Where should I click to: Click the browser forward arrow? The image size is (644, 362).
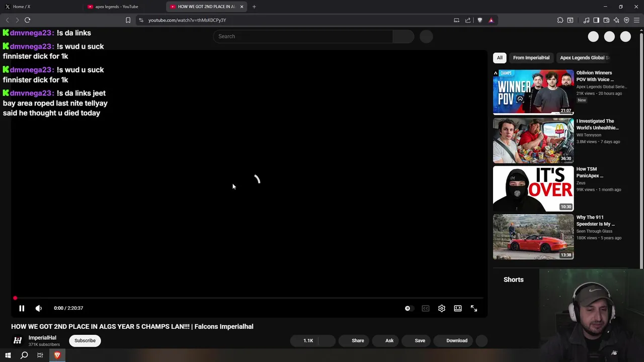click(x=17, y=20)
